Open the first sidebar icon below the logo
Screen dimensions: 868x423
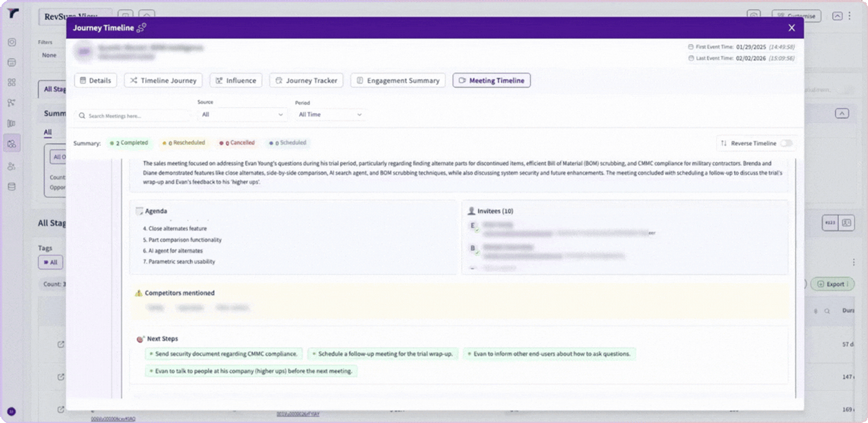12,42
